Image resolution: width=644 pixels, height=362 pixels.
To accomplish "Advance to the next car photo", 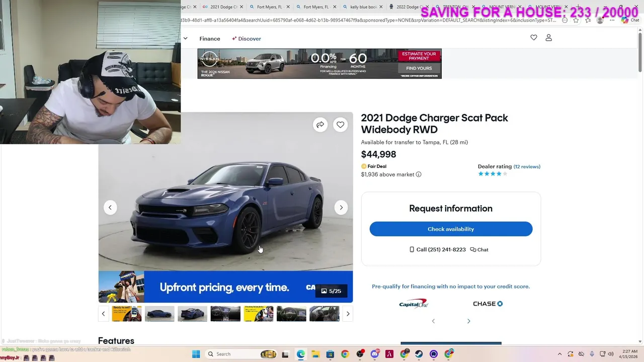I will (x=341, y=208).
